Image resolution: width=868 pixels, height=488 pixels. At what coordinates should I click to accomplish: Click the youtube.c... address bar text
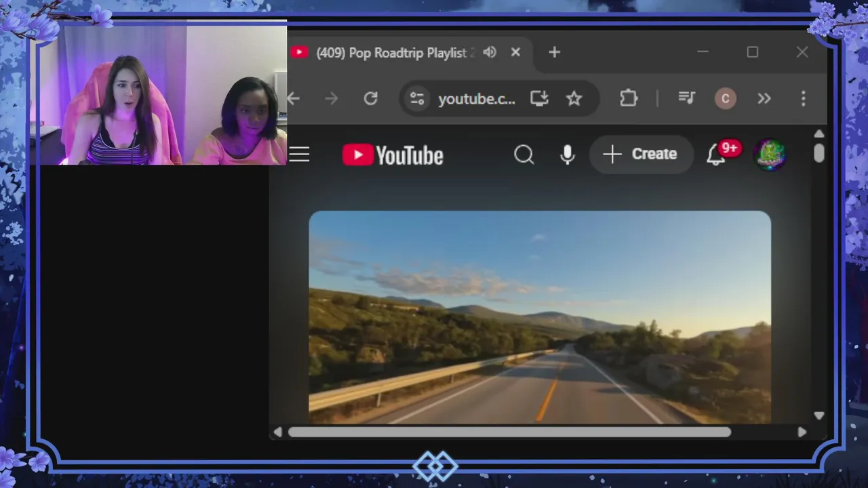tap(477, 99)
